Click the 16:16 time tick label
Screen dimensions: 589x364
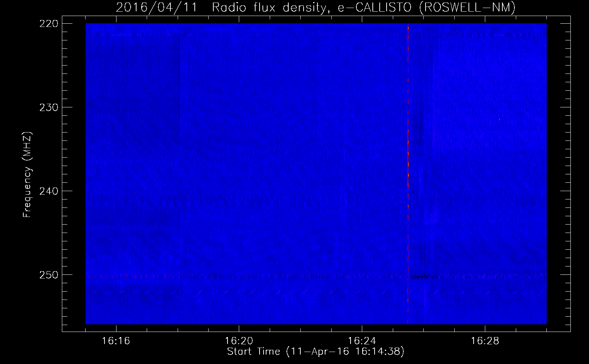click(116, 341)
